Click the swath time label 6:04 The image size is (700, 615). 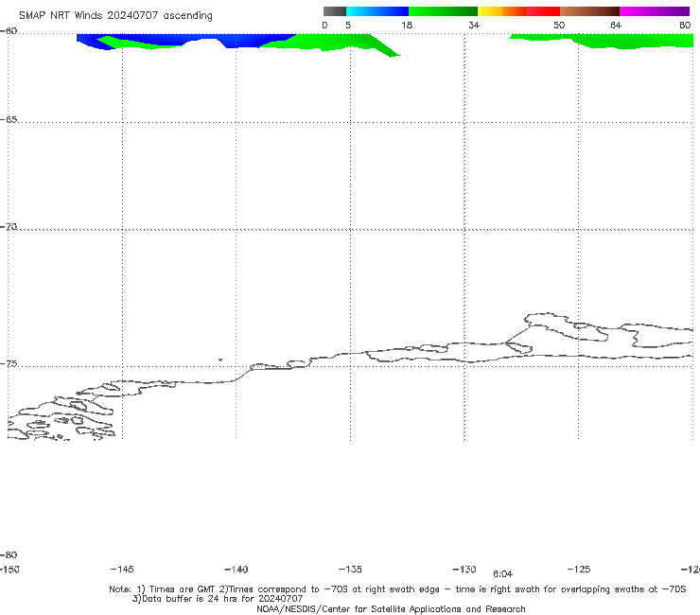pos(502,574)
